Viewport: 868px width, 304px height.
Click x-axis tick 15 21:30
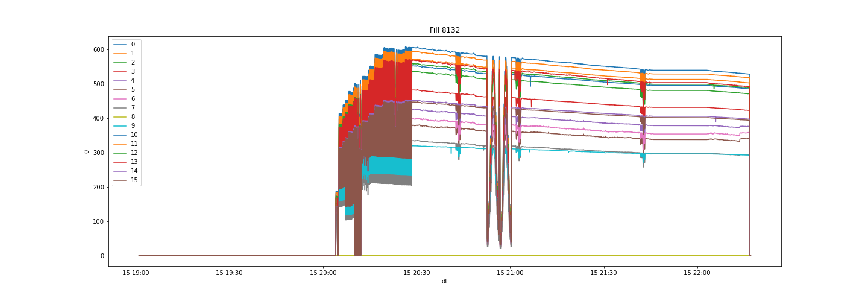603,273
